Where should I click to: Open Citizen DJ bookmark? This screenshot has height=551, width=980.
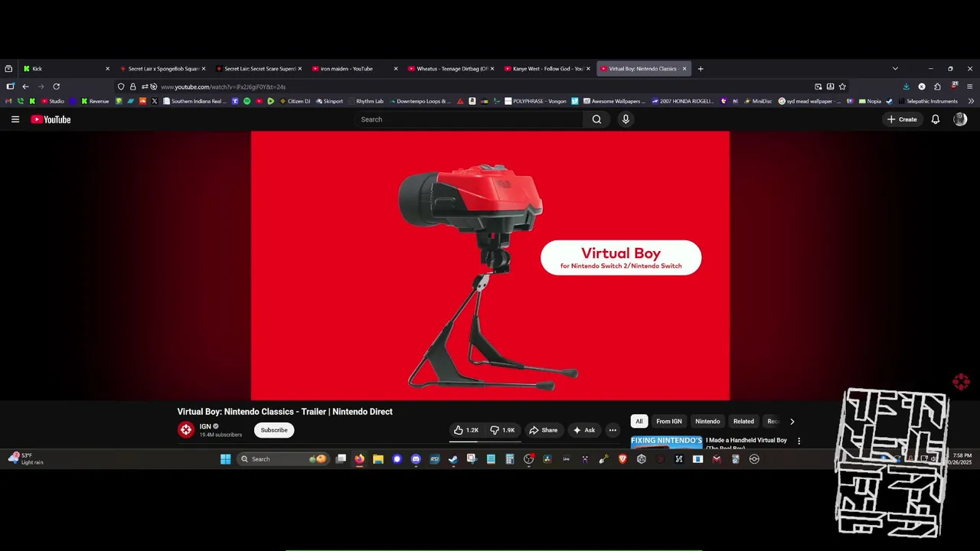(296, 101)
